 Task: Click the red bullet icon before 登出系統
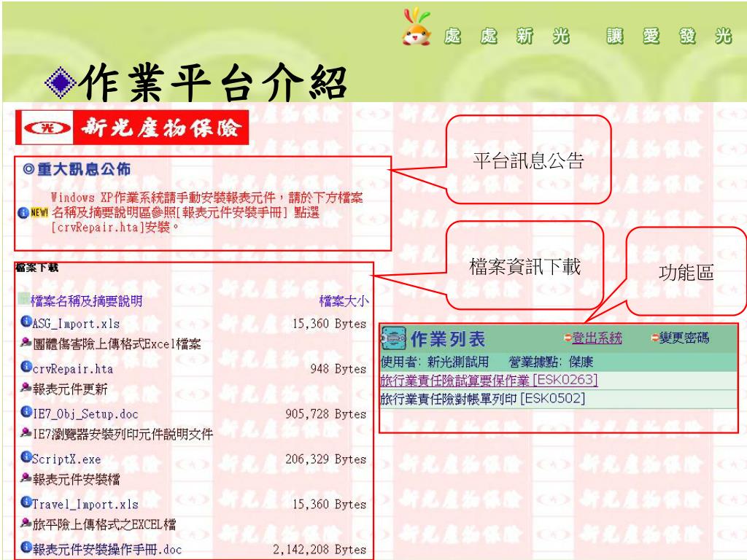568,338
